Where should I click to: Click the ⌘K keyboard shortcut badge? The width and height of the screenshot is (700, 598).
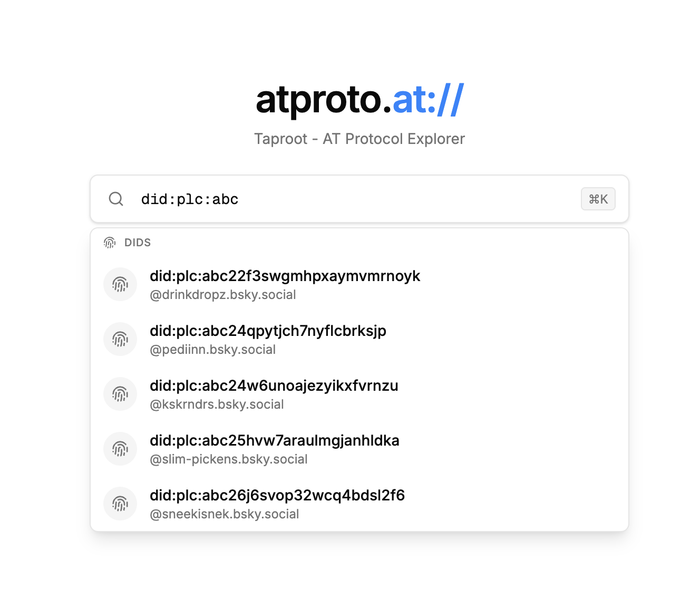[598, 199]
